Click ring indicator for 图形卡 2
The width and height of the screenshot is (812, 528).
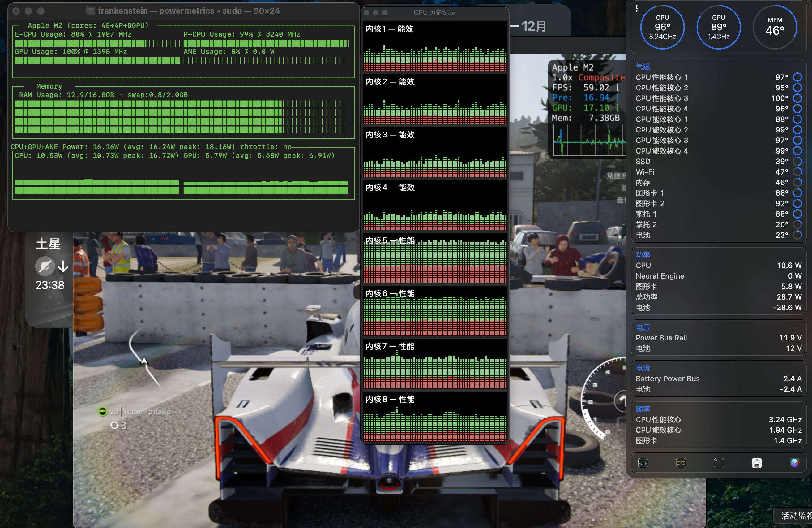[x=797, y=204]
